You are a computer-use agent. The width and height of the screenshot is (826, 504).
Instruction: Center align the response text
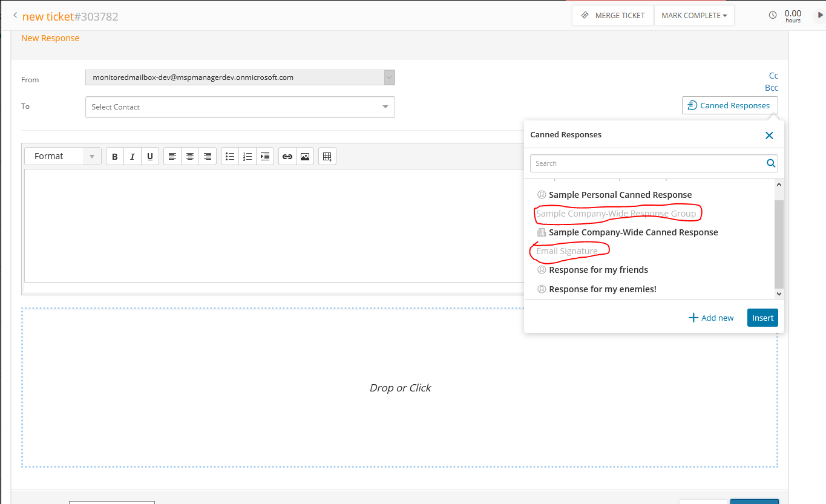pyautogui.click(x=189, y=156)
